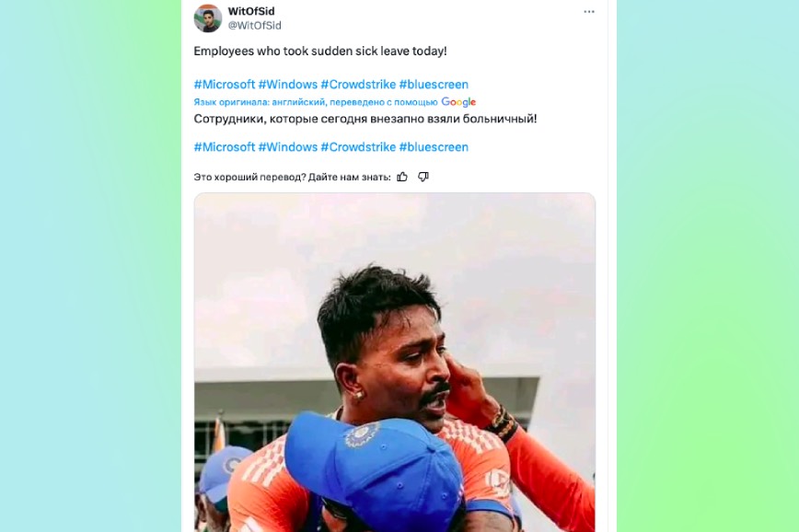This screenshot has height=532, width=799.
Task: Open the WitOfSid display name link
Action: click(x=251, y=11)
